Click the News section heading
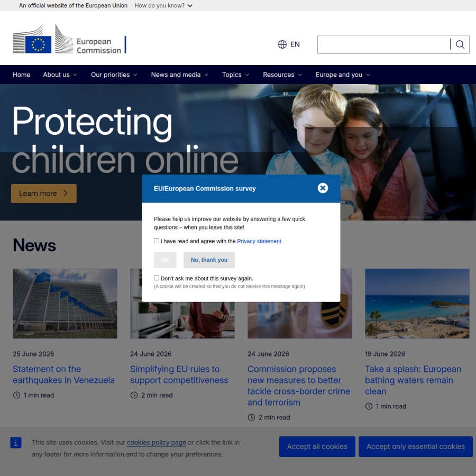Screen dimensions: 476x476 coord(34,245)
